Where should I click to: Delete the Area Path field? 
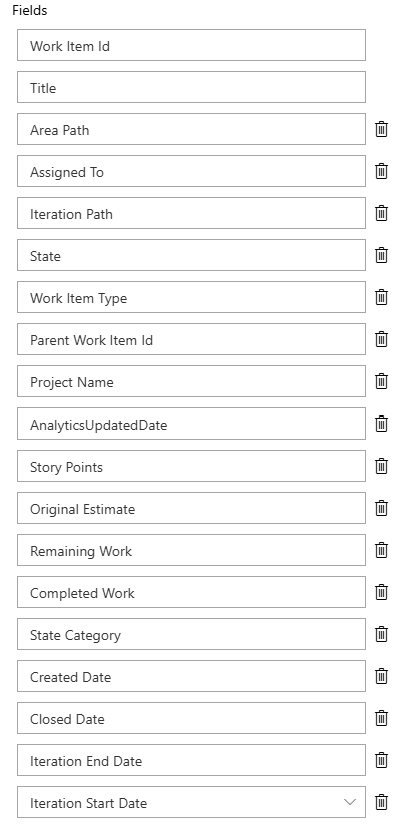(x=381, y=129)
